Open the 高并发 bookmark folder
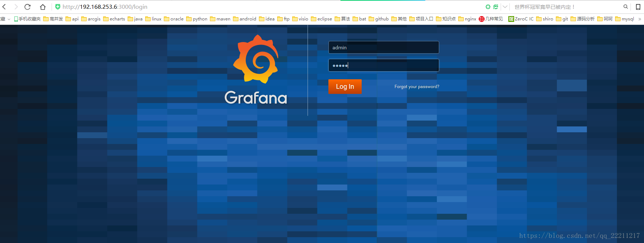The height and width of the screenshot is (243, 644). tap(53, 19)
